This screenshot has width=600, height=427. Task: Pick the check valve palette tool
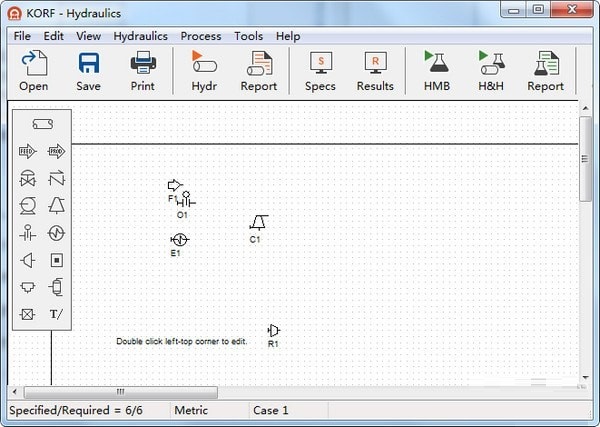point(57,179)
